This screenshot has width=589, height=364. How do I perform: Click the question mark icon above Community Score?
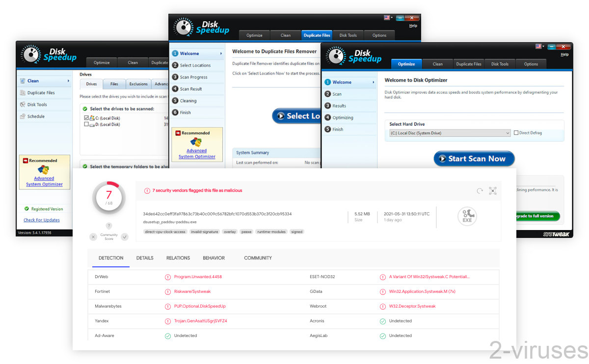pos(109,226)
